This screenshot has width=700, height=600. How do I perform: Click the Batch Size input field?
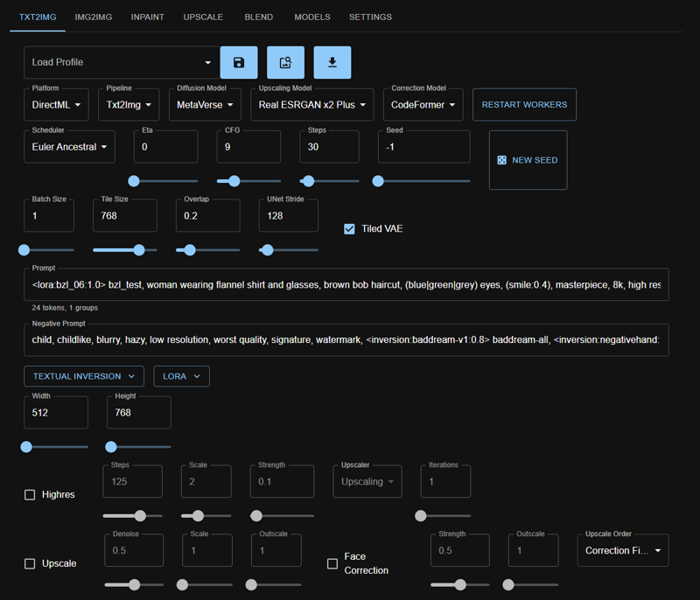pyautogui.click(x=49, y=216)
